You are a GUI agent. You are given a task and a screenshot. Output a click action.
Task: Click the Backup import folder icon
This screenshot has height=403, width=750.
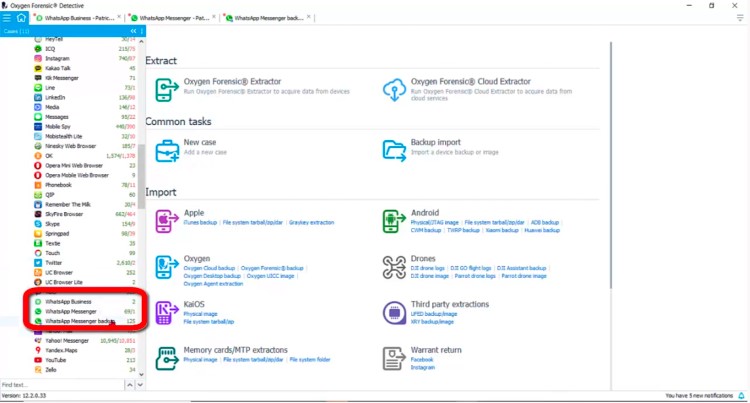pyautogui.click(x=394, y=147)
